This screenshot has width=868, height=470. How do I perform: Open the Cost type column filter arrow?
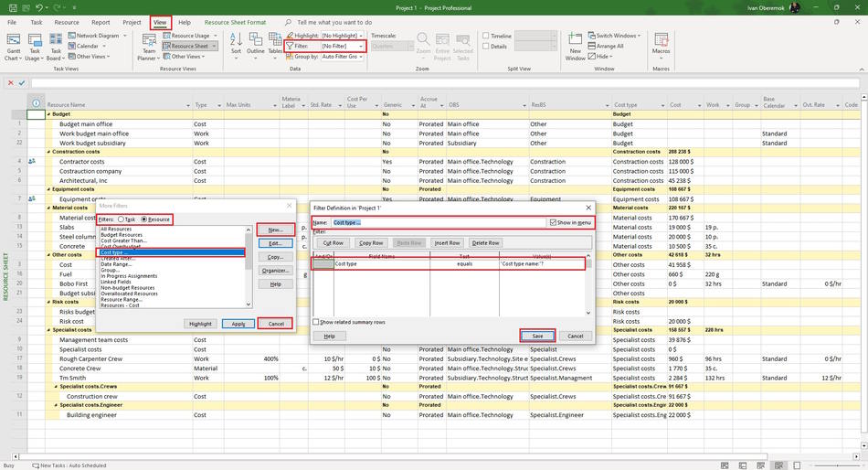coord(662,105)
